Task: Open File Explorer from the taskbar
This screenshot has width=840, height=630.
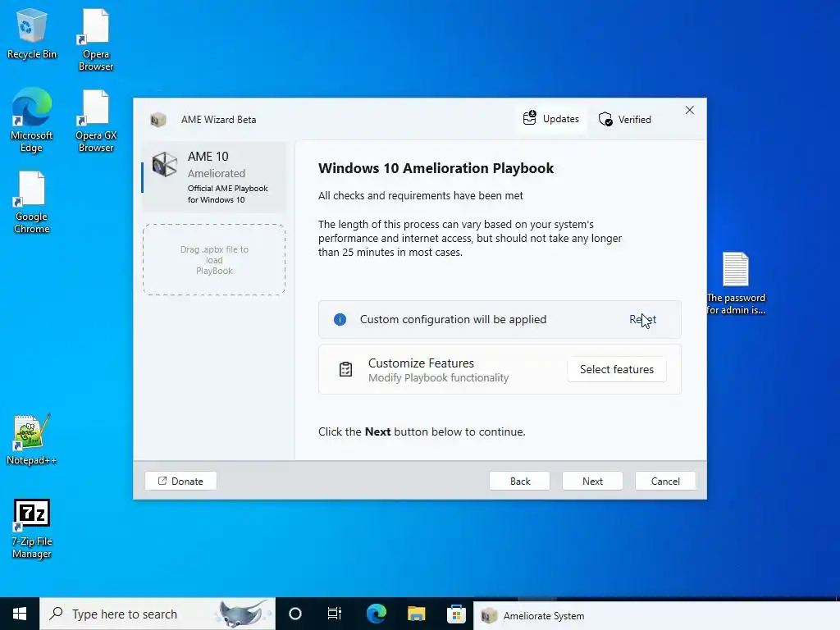Action: tap(416, 614)
